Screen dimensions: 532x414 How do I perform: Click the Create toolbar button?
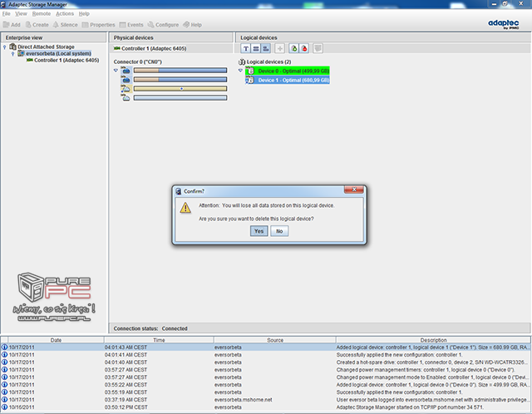(x=37, y=25)
